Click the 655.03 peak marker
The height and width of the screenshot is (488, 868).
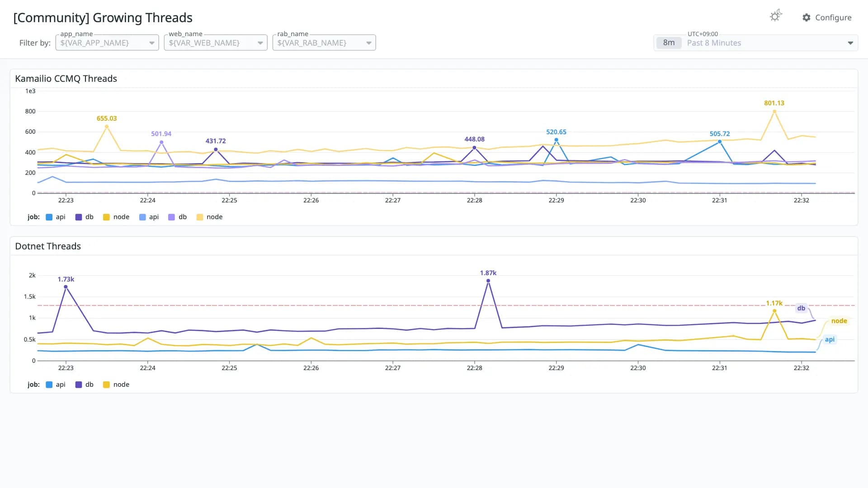click(x=107, y=127)
